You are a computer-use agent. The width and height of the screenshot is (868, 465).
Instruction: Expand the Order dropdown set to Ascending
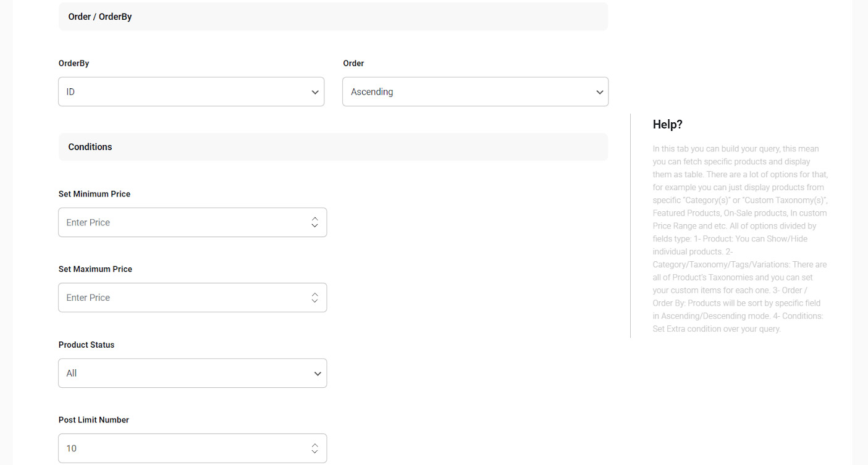474,91
